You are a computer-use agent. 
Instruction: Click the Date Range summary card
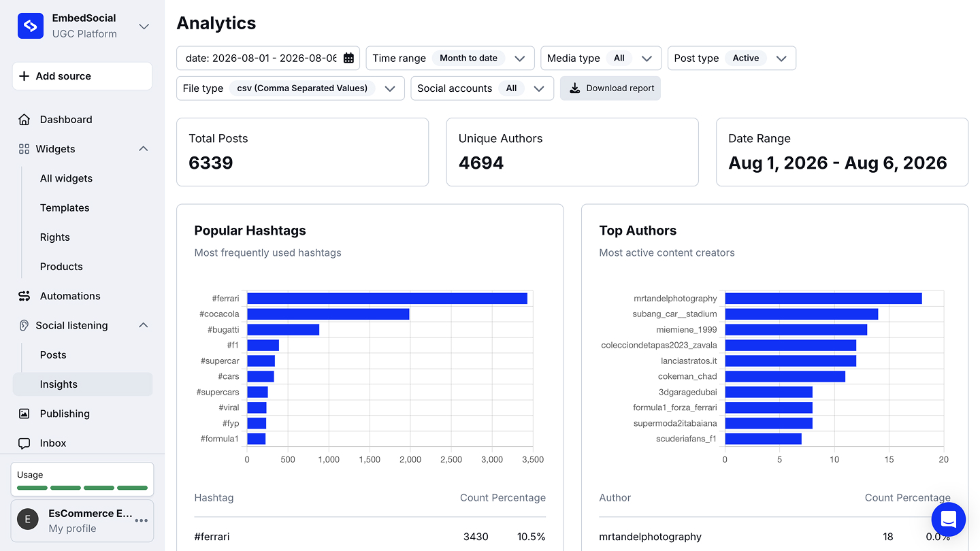coord(843,152)
